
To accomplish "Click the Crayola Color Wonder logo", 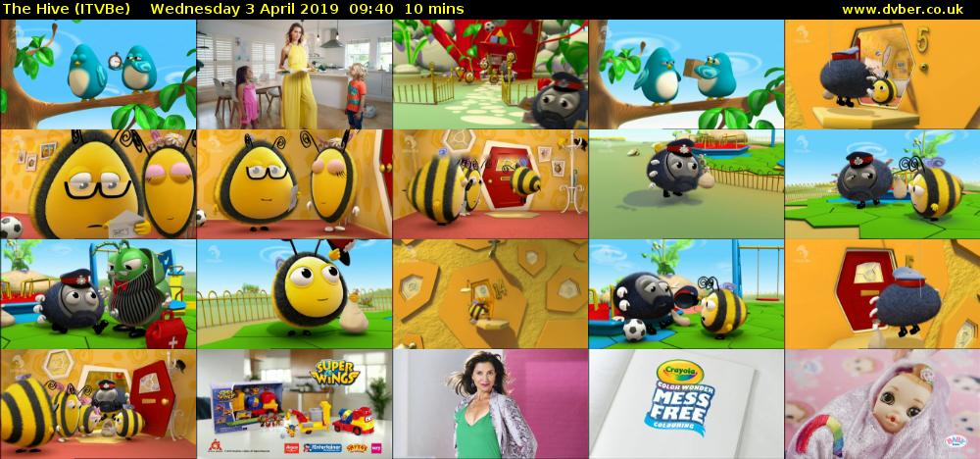I will tap(680, 398).
